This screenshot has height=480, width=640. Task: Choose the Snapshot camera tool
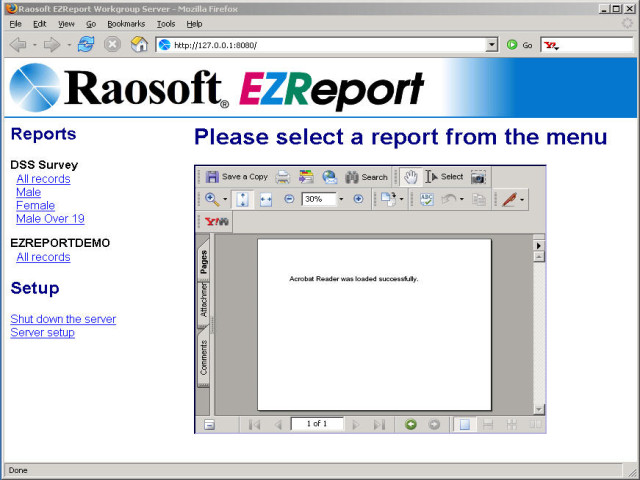478,177
